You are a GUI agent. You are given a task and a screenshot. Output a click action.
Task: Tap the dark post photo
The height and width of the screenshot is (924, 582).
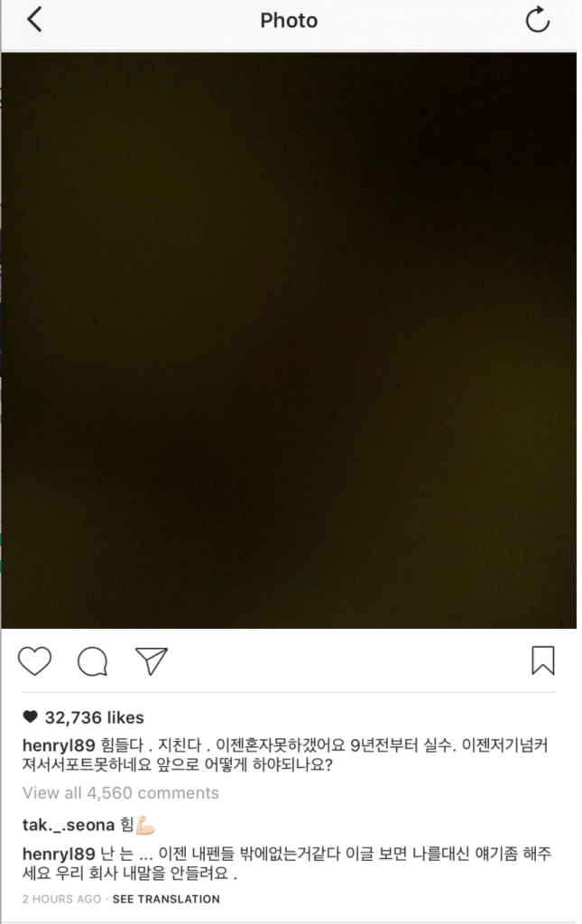(x=289, y=340)
